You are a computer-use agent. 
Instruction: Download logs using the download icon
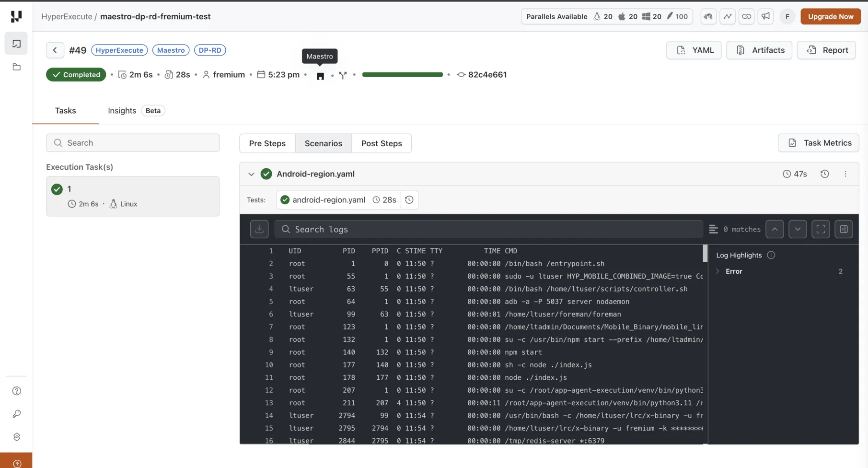(259, 229)
